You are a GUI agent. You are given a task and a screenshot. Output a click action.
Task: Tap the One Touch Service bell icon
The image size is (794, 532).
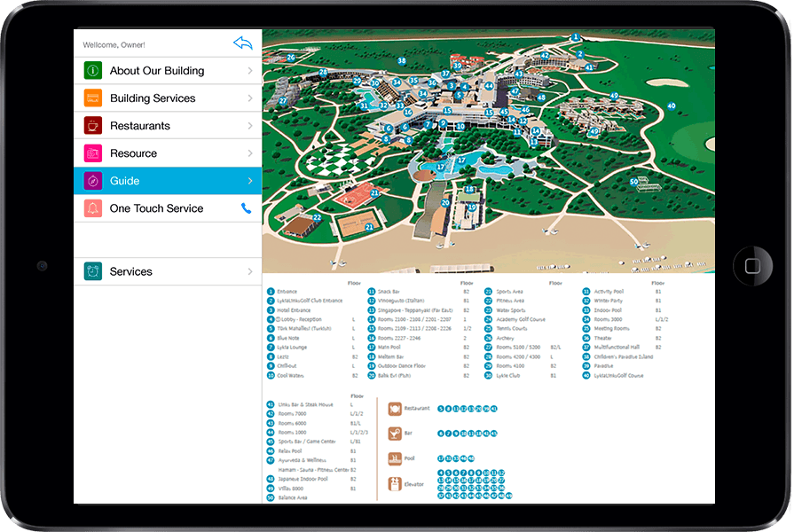pos(93,208)
